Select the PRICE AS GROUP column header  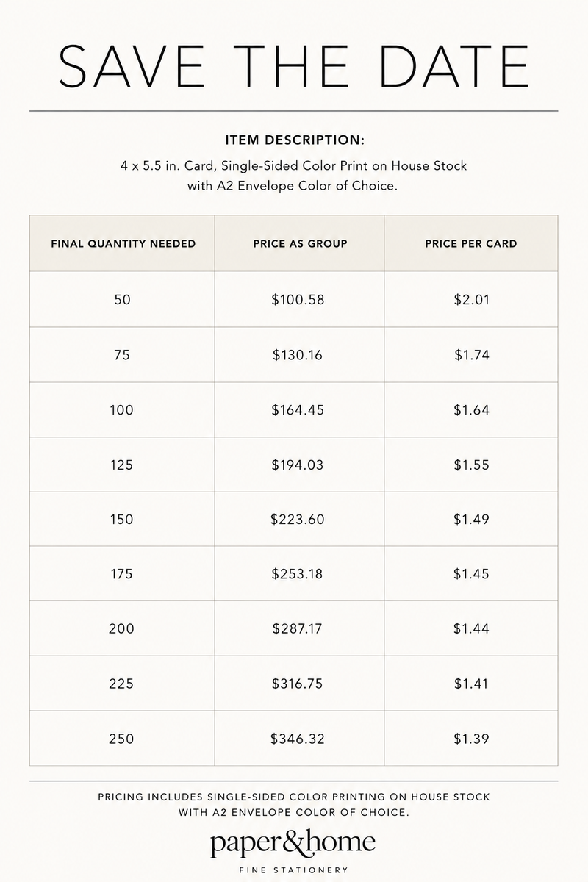click(x=300, y=243)
